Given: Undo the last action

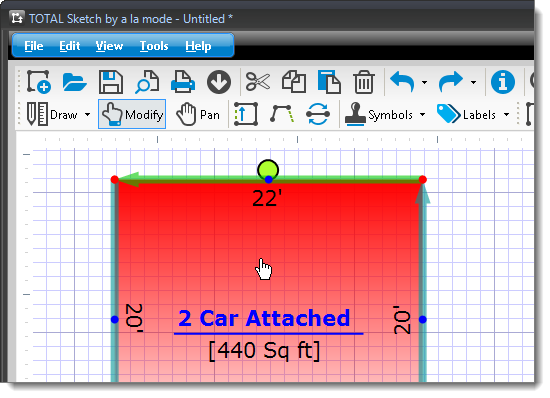Looking at the screenshot, I should (x=402, y=82).
